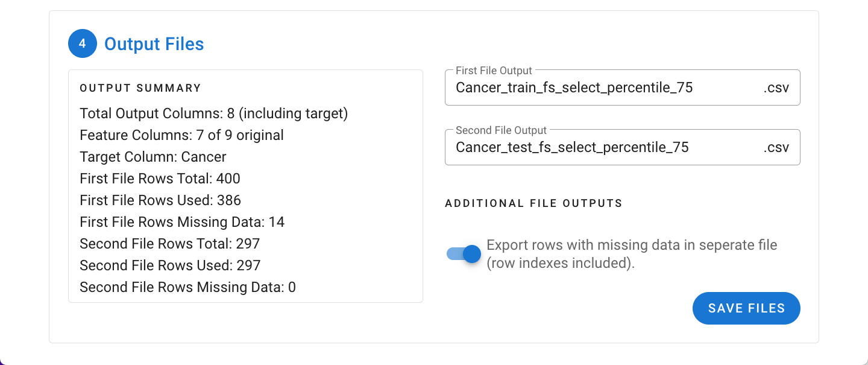Click the .csv suffix of second file output
Viewport: 868px width, 365px height.
tap(776, 147)
